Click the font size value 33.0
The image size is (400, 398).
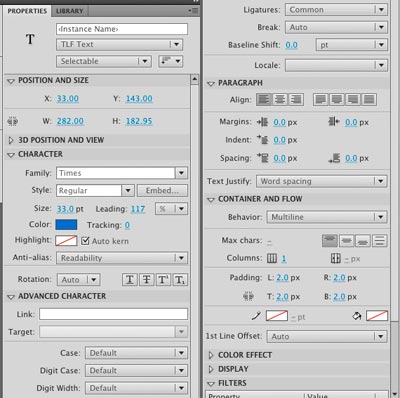click(x=65, y=209)
